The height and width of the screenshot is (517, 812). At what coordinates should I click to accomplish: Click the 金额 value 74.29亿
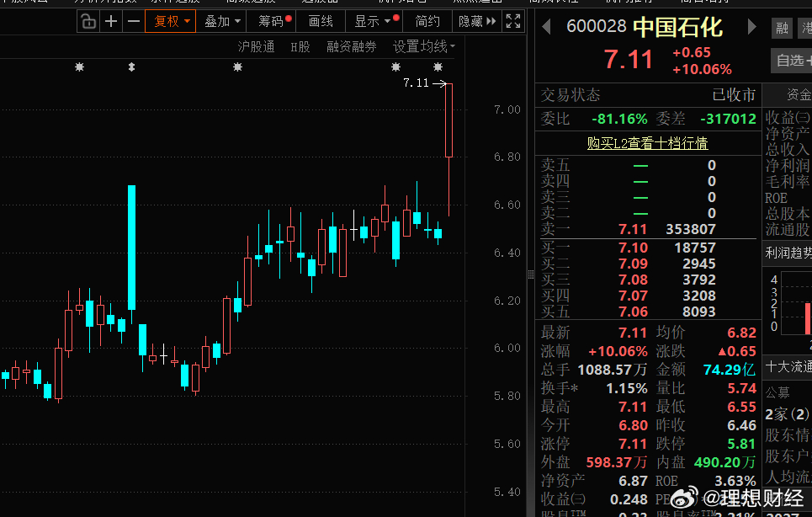click(x=730, y=370)
